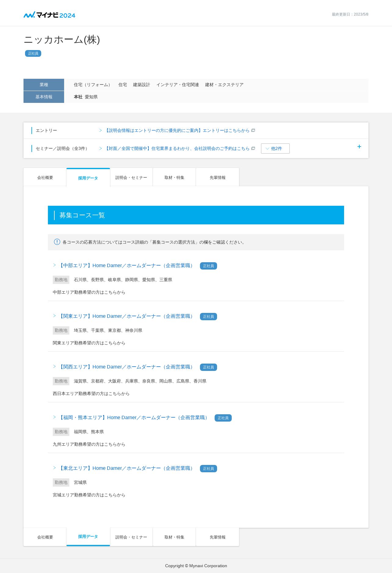The image size is (392, 573).
Task: Open the 【東北エリア】Home Darner course link
Action: (126, 468)
